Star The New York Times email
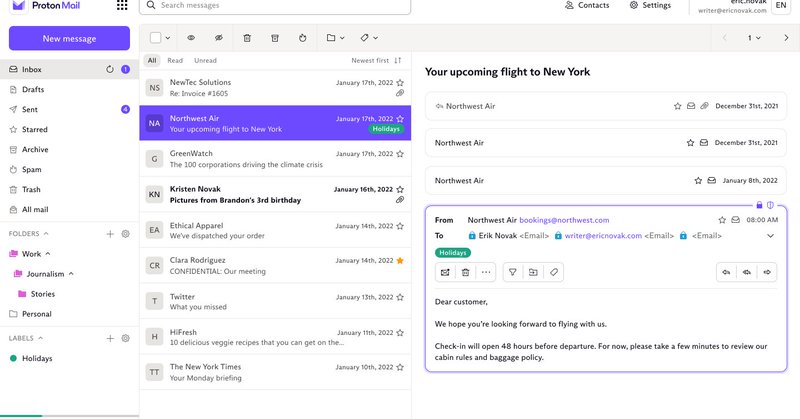This screenshot has height=419, width=800. [400, 367]
